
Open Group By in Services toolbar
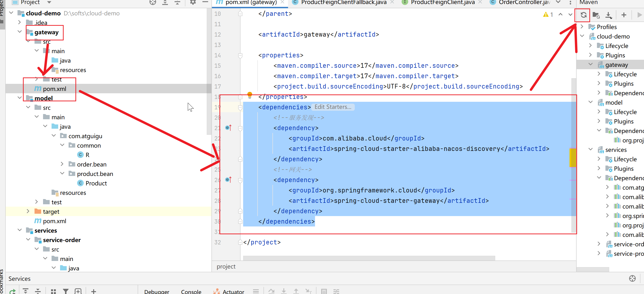pos(53,291)
